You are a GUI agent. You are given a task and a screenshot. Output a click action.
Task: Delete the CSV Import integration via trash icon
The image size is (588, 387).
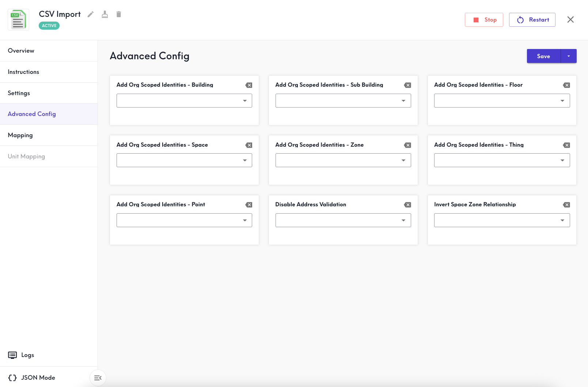click(118, 14)
